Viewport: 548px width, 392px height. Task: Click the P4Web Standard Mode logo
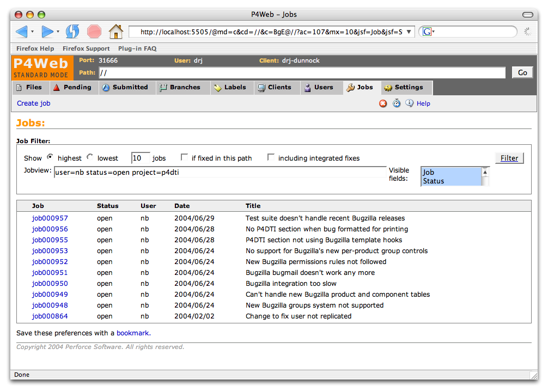[x=41, y=68]
